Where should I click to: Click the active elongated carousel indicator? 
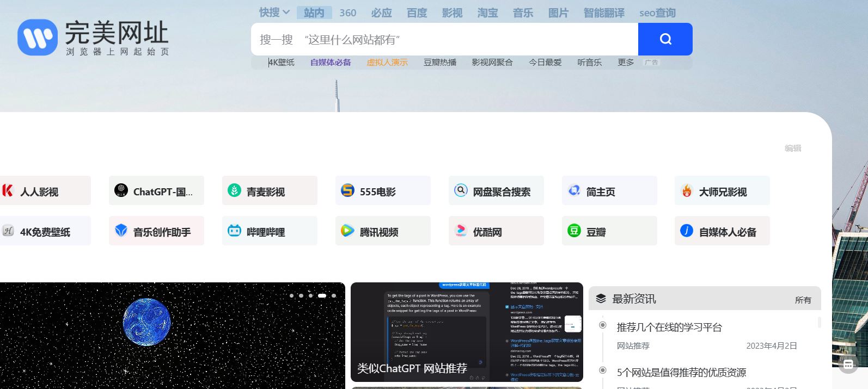[322, 295]
